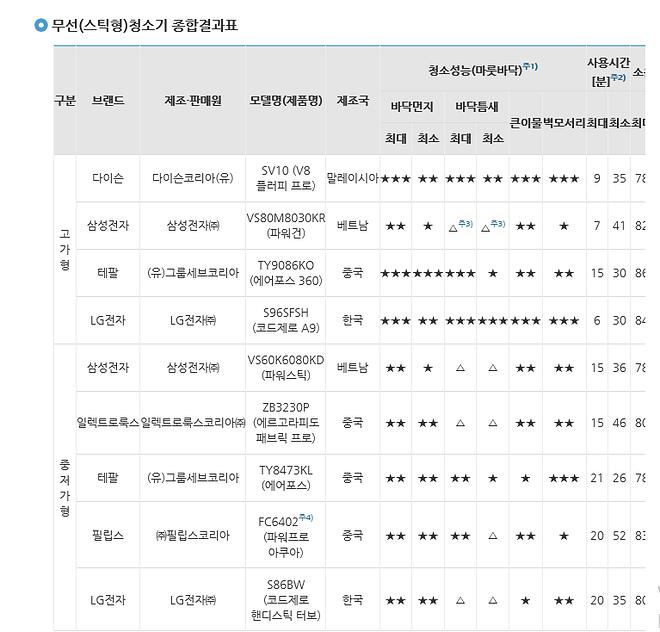
Task: Click 큰이물 three-star rating in the 다이슨 row
Action: (525, 178)
